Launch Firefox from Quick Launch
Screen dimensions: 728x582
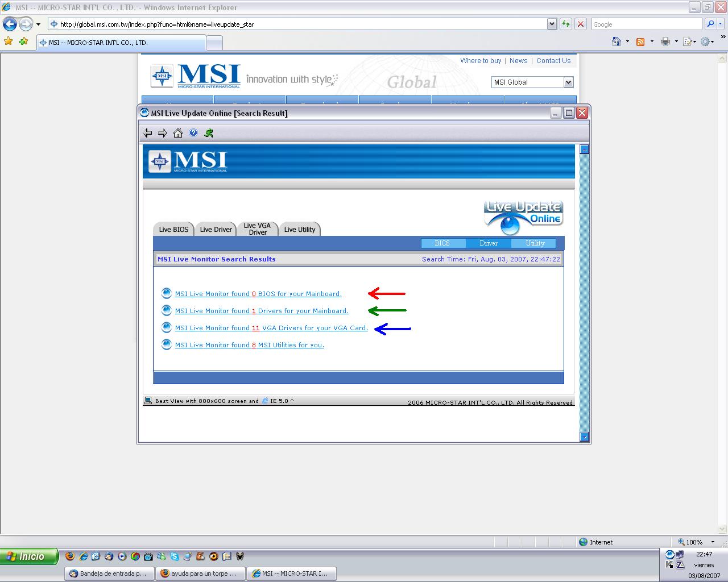coord(70,556)
